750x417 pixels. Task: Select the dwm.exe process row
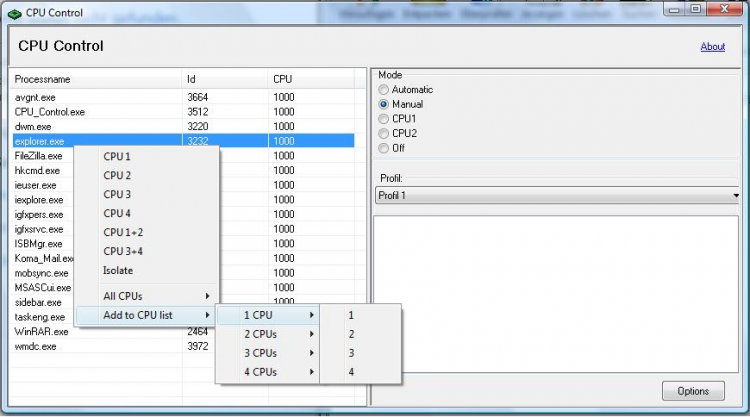click(x=183, y=127)
